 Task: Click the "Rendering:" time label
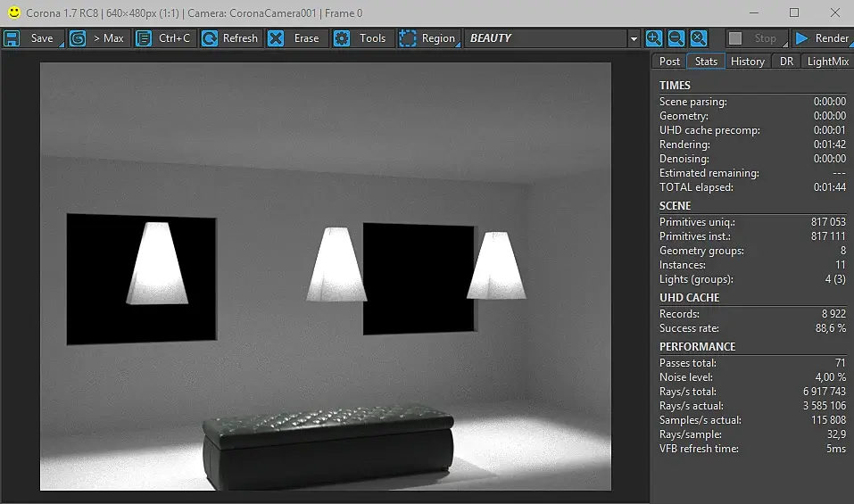pos(684,145)
